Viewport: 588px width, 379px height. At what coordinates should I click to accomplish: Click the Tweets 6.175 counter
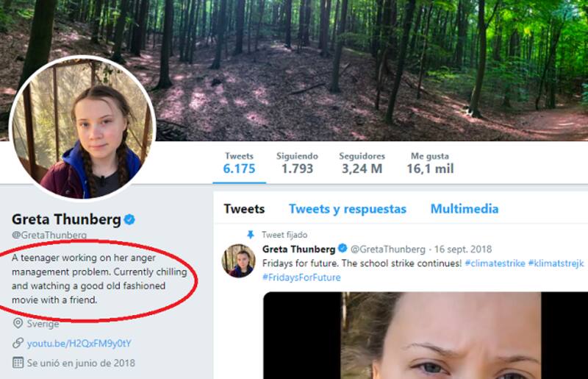240,163
